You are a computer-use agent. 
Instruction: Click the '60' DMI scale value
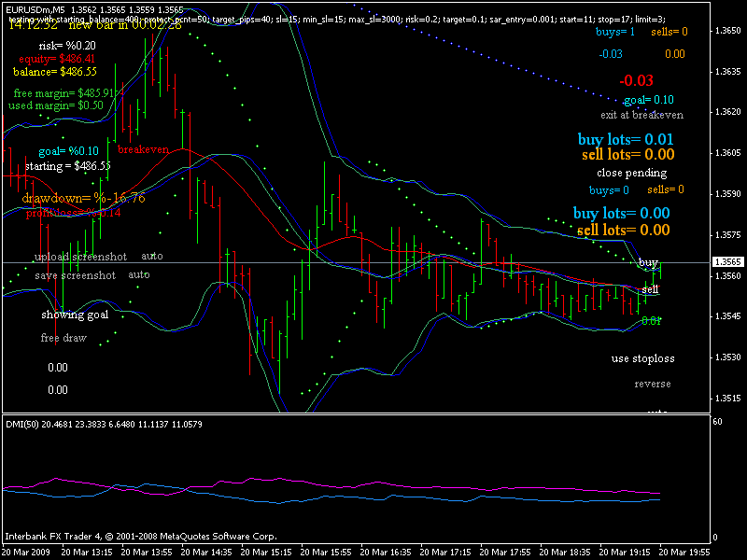pyautogui.click(x=717, y=422)
